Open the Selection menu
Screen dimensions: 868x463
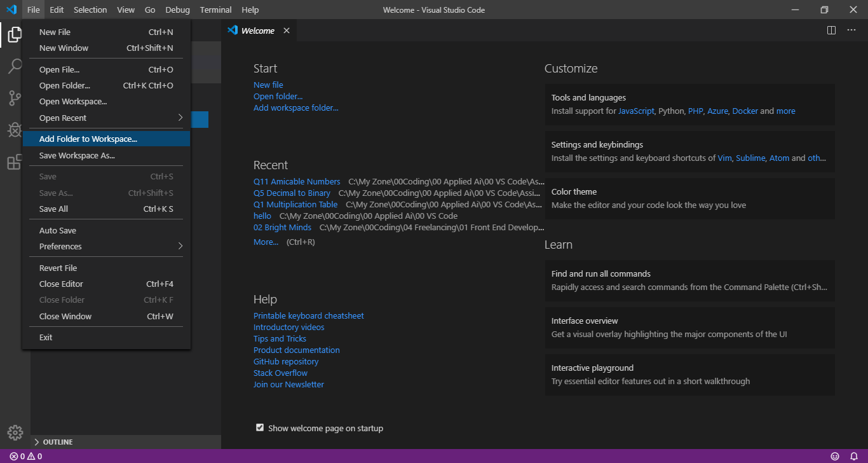(90, 10)
